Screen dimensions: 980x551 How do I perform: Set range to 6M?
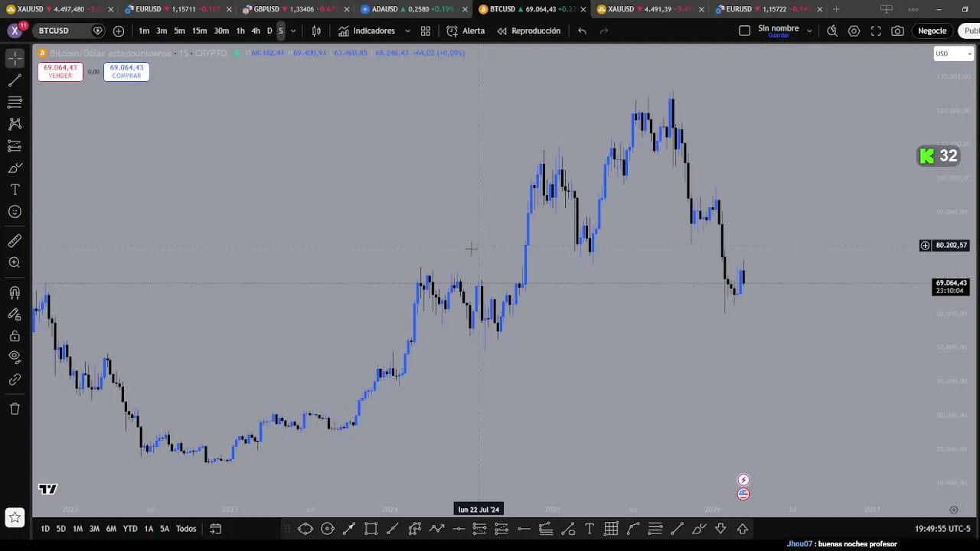pos(111,529)
